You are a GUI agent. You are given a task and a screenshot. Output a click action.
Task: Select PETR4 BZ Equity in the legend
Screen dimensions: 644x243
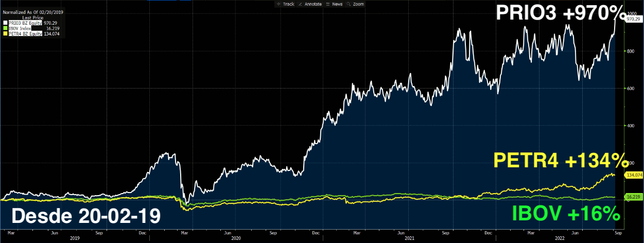(x=25, y=33)
